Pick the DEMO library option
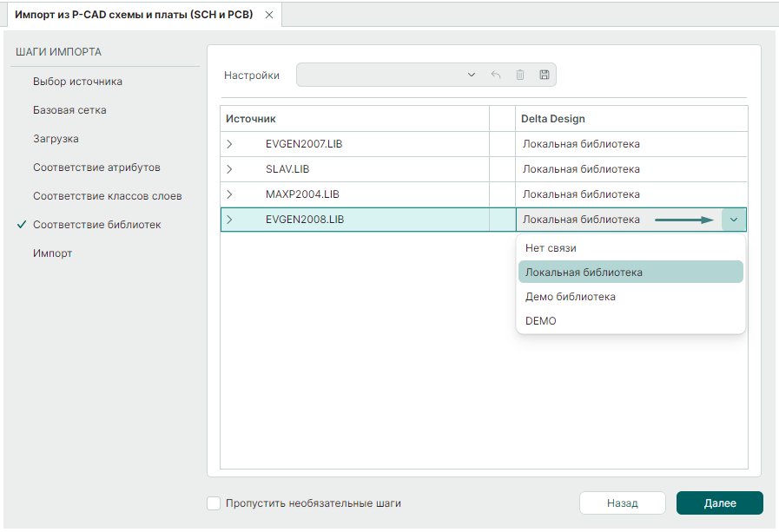Viewport: 779px width, 532px height. click(540, 321)
